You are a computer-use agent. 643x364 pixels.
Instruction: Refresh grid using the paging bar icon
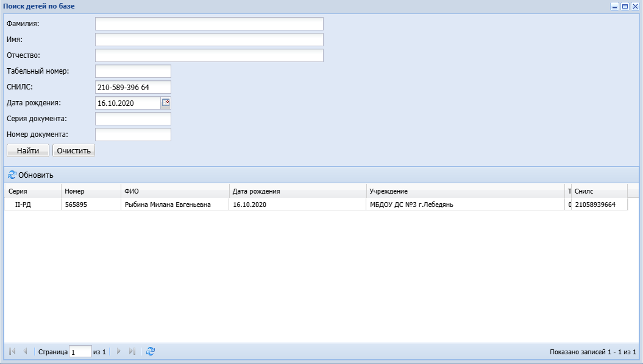coord(151,351)
